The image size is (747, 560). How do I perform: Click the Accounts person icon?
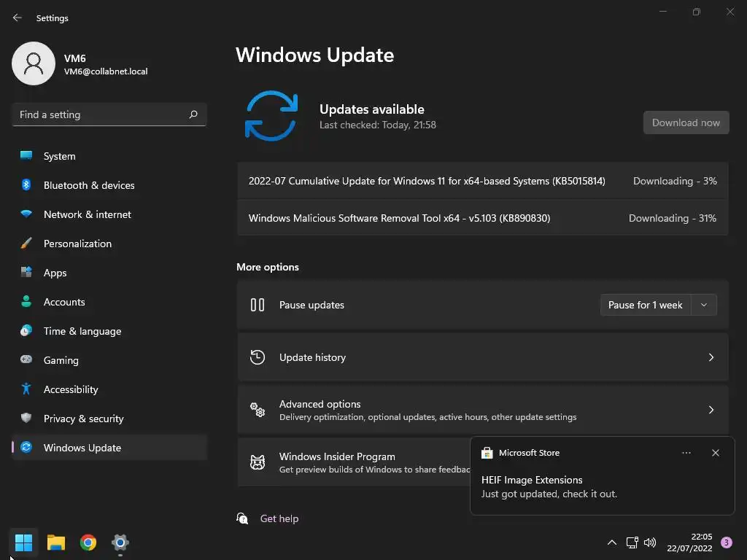[x=26, y=301]
